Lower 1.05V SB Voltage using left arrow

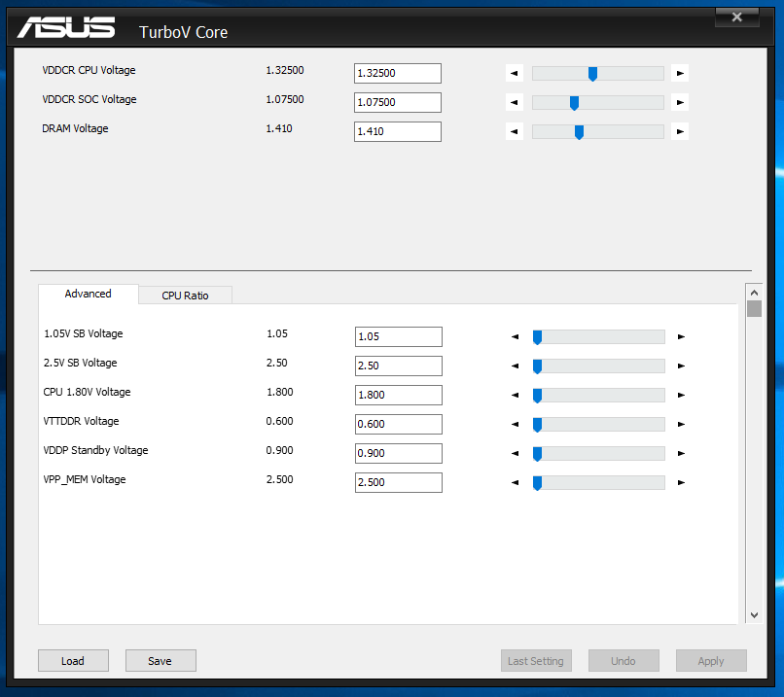515,336
